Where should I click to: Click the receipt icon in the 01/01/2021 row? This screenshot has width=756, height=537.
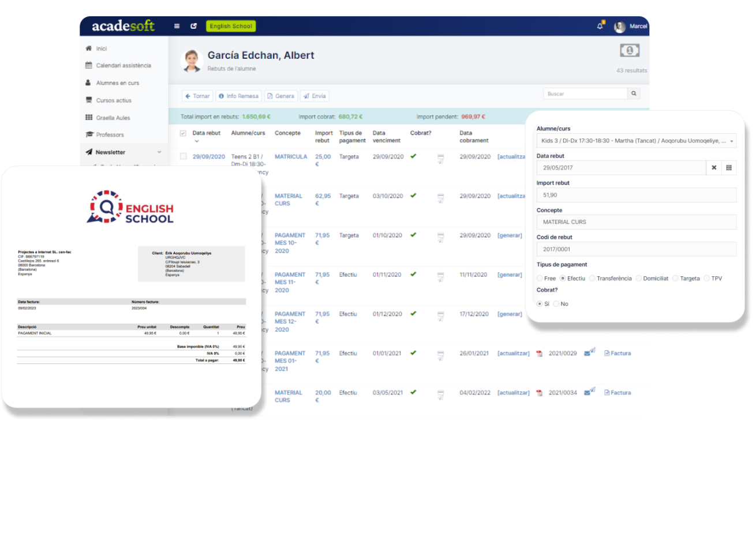[440, 355]
